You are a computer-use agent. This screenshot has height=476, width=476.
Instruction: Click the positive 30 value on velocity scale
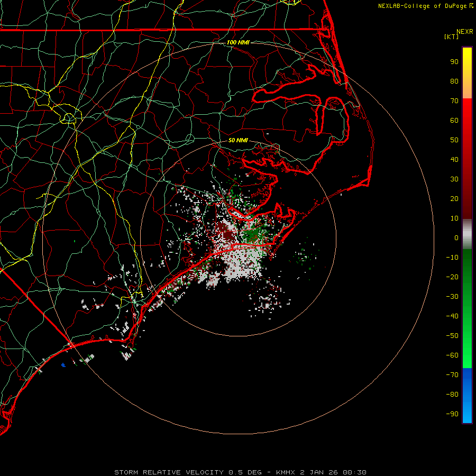point(454,179)
